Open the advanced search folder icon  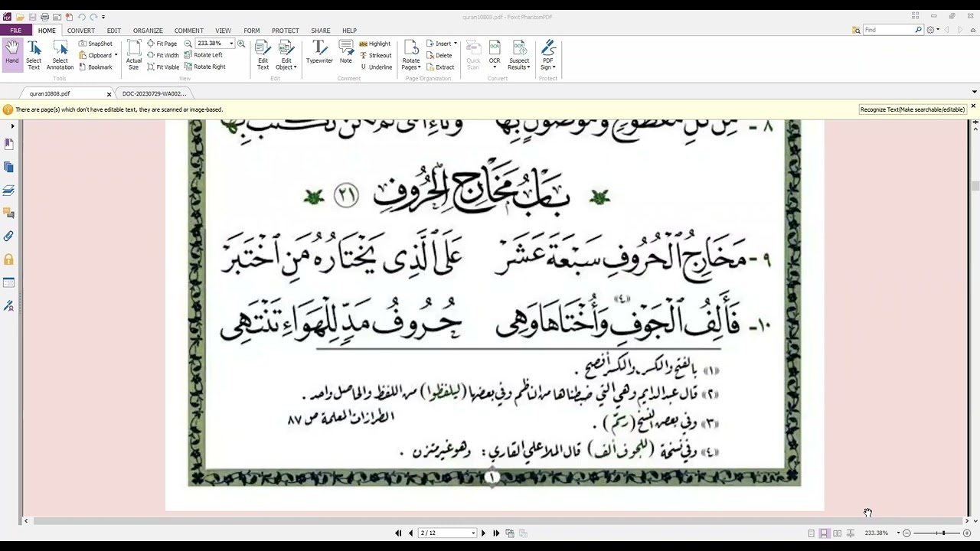pyautogui.click(x=856, y=30)
